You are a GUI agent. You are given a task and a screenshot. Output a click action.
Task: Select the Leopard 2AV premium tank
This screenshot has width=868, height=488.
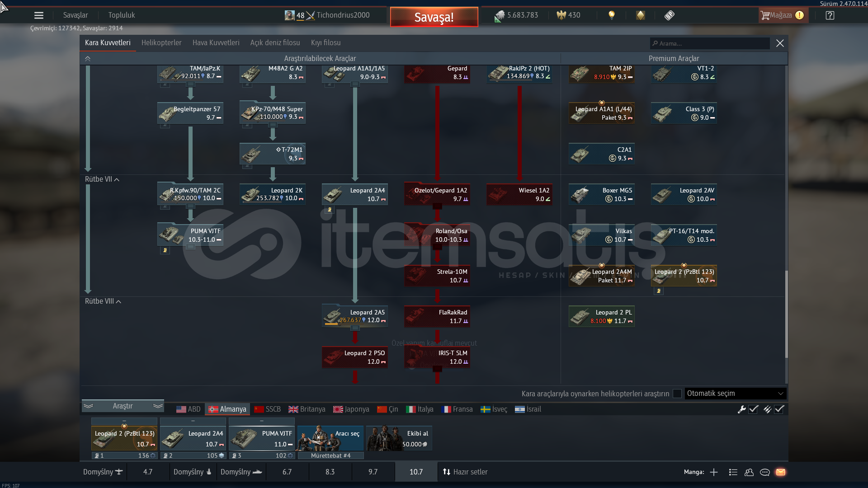pyautogui.click(x=684, y=195)
